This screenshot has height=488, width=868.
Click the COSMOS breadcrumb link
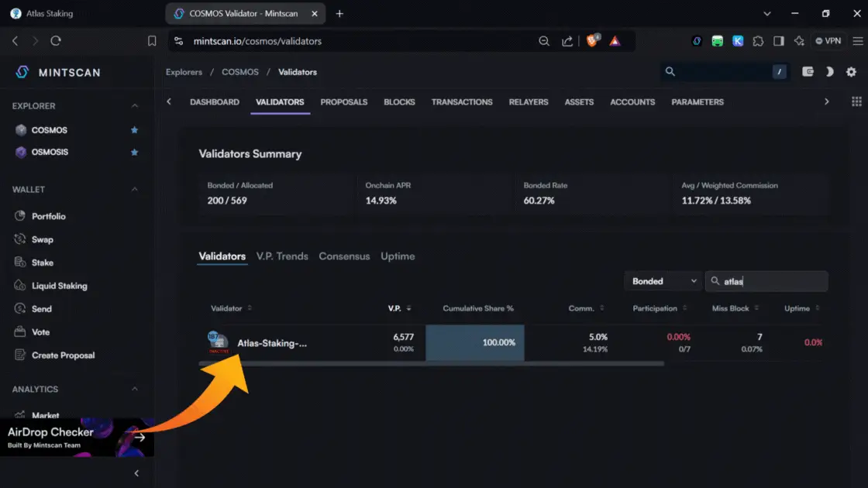(x=240, y=72)
